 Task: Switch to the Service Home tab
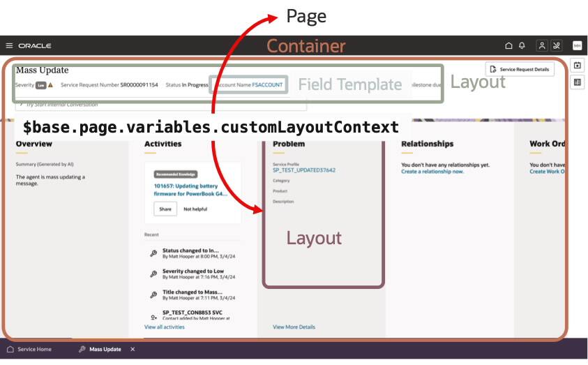(29, 349)
